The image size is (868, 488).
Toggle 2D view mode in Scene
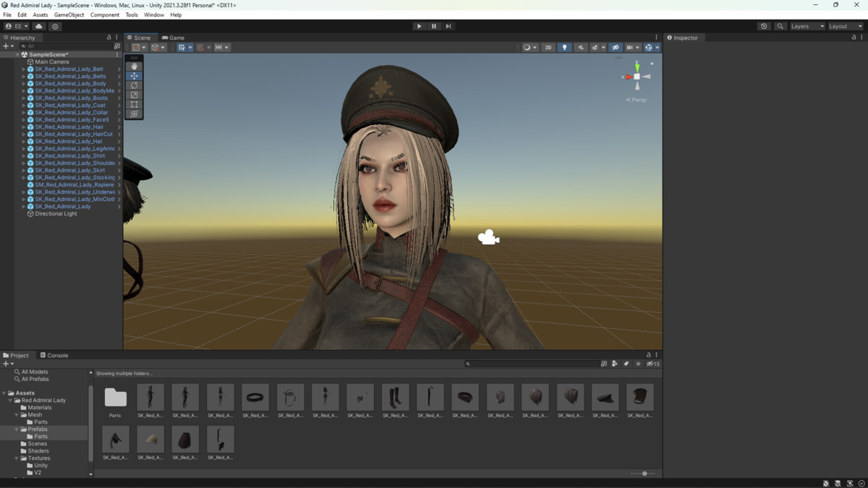pyautogui.click(x=548, y=48)
